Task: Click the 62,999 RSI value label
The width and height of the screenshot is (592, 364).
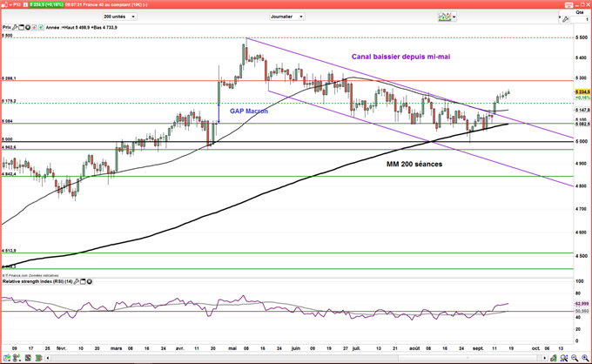Action: tap(582, 304)
